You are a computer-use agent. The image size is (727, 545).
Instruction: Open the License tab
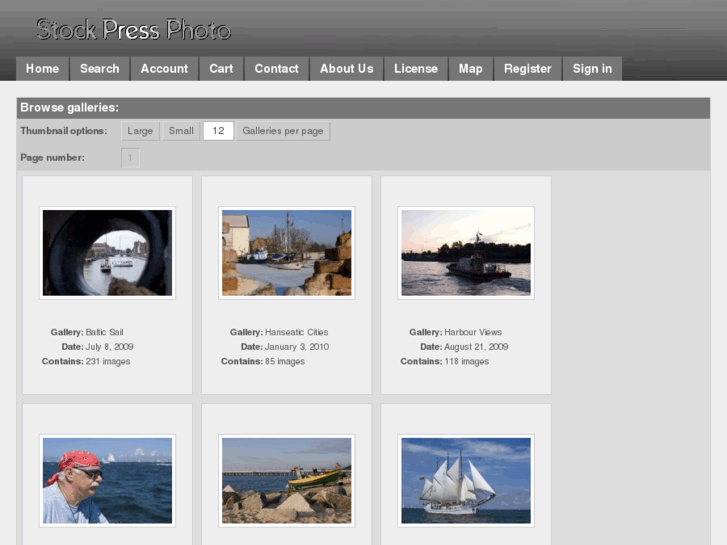(x=416, y=69)
